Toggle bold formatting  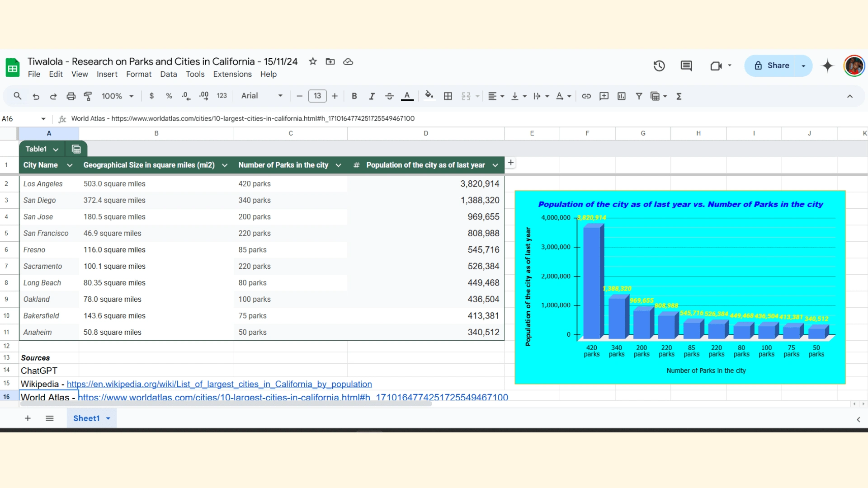354,96
